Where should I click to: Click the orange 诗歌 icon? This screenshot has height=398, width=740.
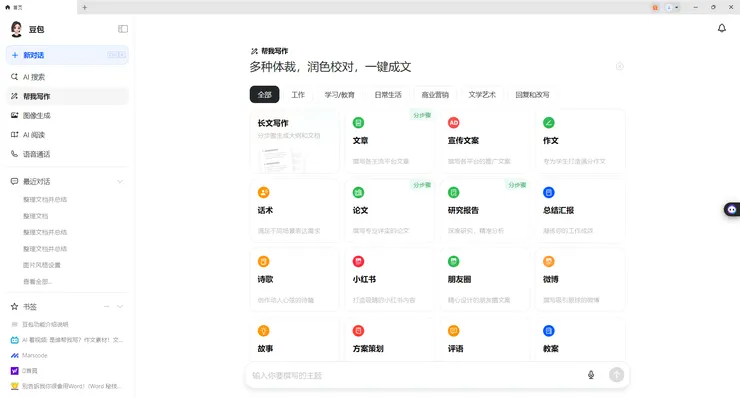click(263, 261)
